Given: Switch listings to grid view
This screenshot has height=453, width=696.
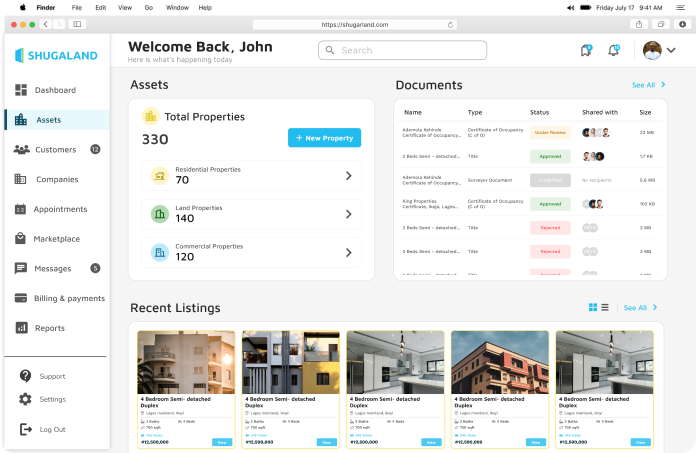Looking at the screenshot, I should [593, 307].
